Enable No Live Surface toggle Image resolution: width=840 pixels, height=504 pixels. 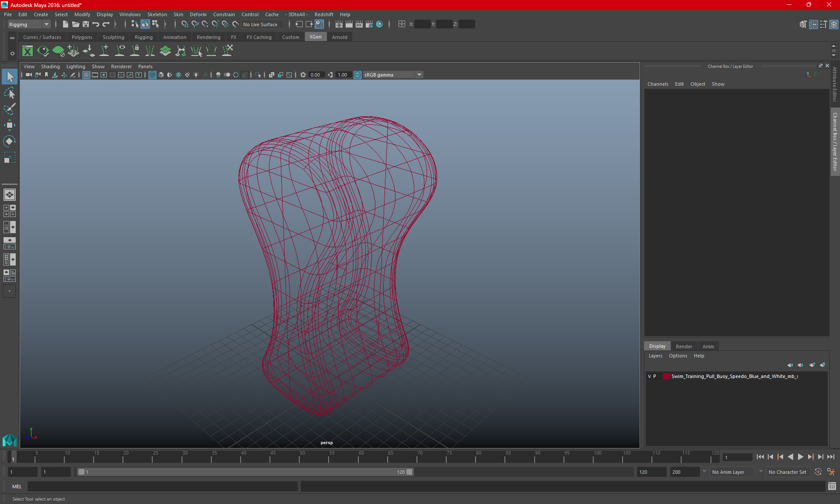[x=260, y=24]
